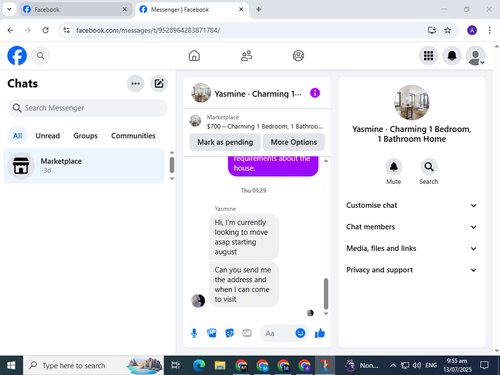Screen dimensions: 500x375
Task: Click the Facebook search magnifier icon
Action: 41,56
